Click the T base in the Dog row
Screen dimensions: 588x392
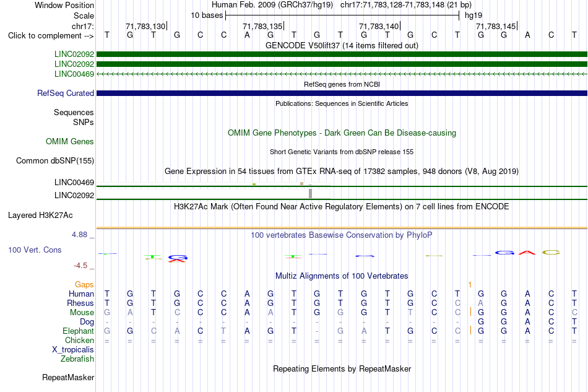click(574, 322)
